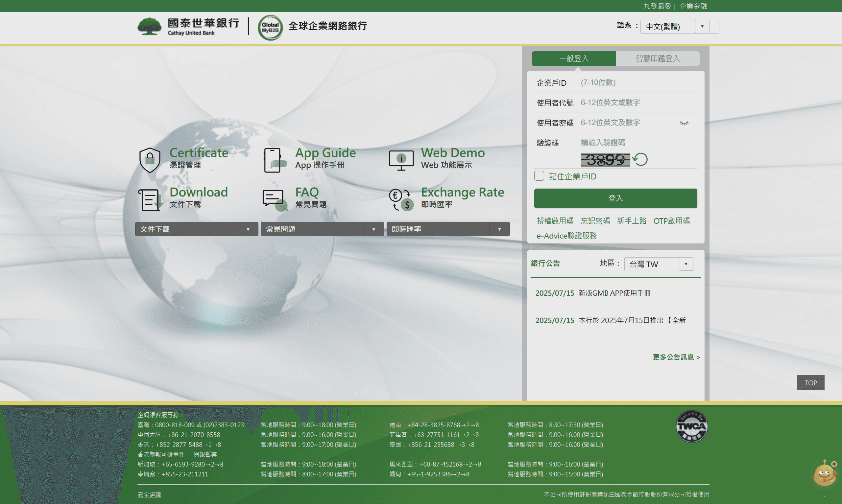The height and width of the screenshot is (504, 842).
Task: Click the Certificate shield lock icon
Action: tap(150, 160)
